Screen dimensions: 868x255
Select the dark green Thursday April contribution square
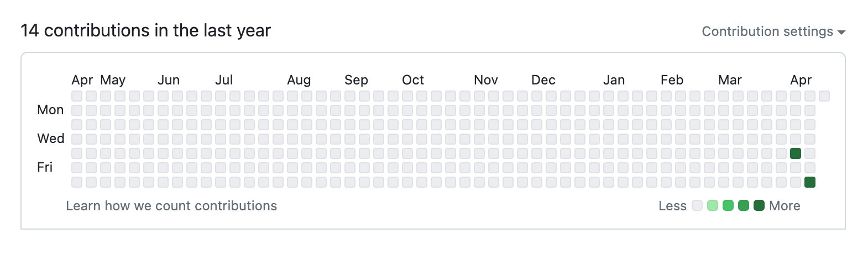click(796, 153)
